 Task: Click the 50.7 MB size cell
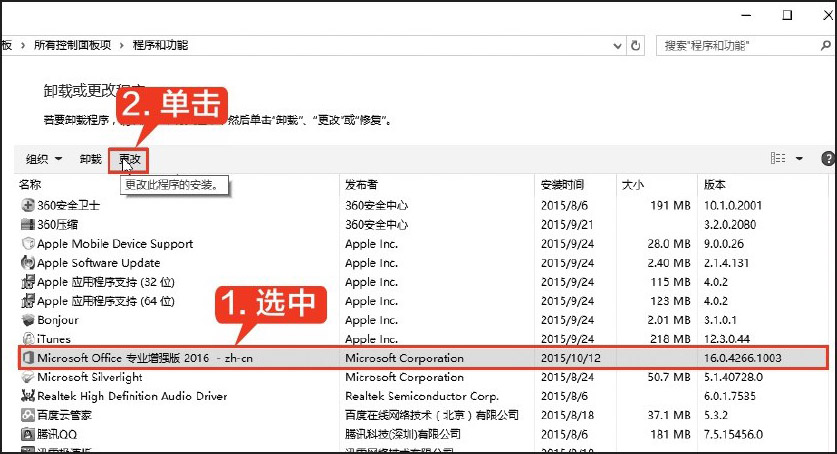pyautogui.click(x=669, y=377)
